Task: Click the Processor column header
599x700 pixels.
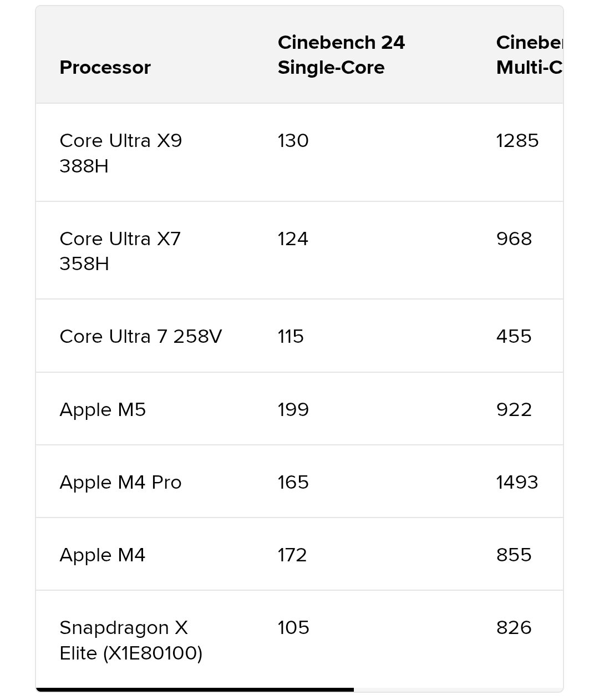Action: [x=105, y=68]
